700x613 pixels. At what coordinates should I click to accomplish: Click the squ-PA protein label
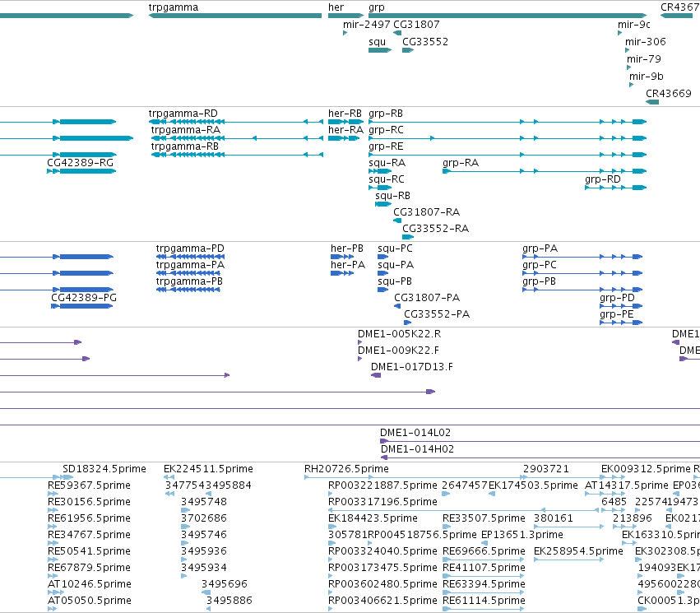click(396, 265)
